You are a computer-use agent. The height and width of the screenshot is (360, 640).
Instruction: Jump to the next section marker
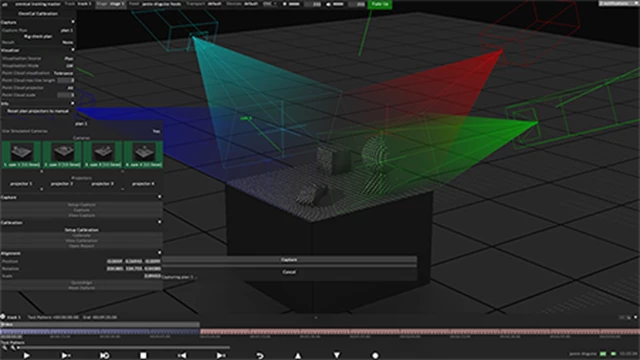coord(221,356)
